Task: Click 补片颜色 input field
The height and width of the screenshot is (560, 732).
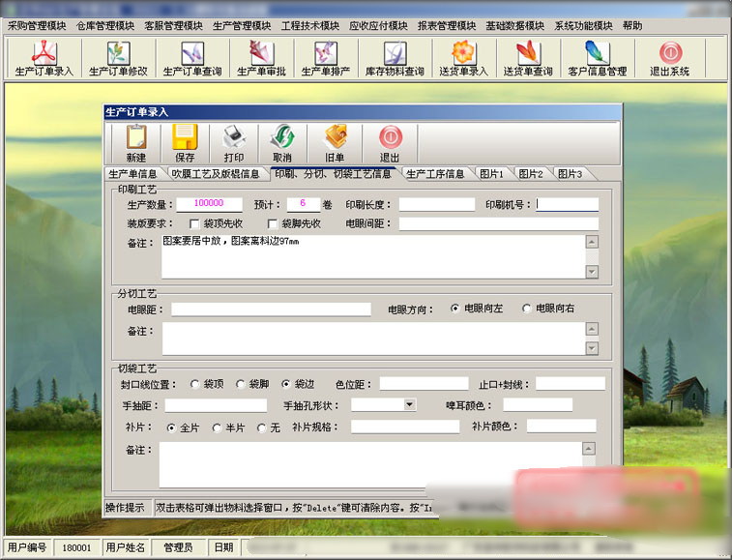Action: click(x=562, y=426)
